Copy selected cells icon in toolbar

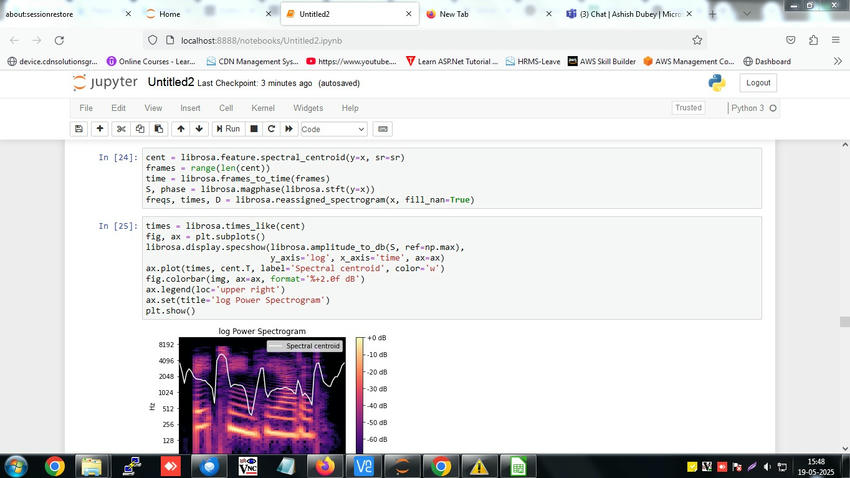(x=139, y=129)
